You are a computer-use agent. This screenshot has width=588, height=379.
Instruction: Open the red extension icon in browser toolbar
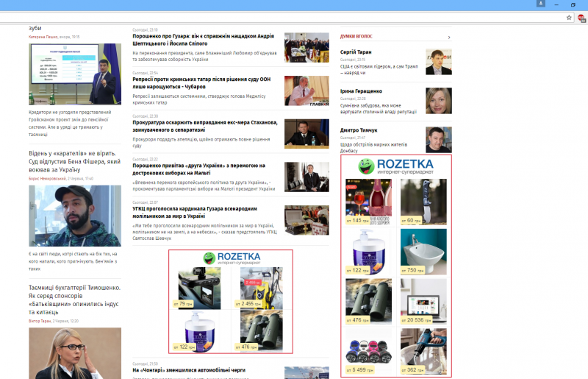point(582,18)
